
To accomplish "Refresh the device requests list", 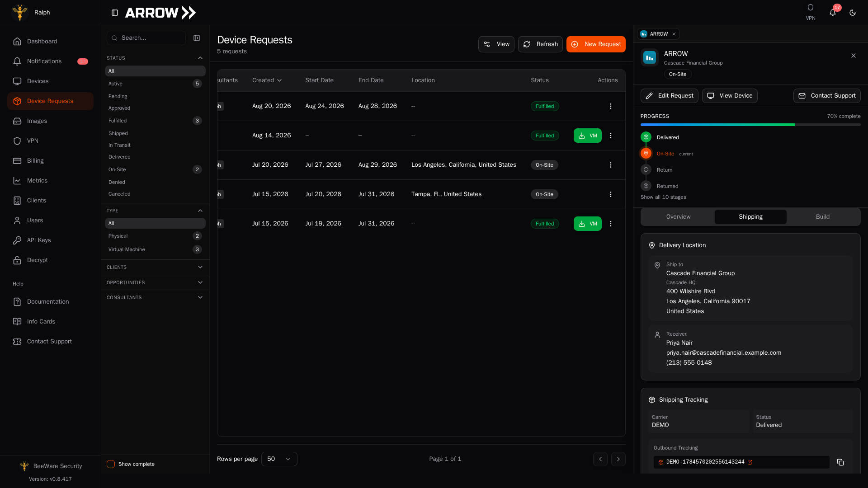I will point(540,44).
